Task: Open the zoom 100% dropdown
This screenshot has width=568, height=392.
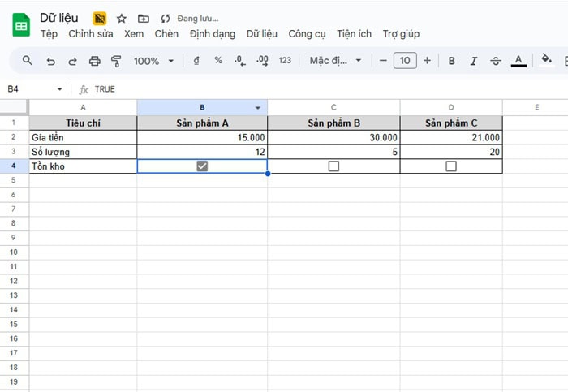Action: point(153,61)
